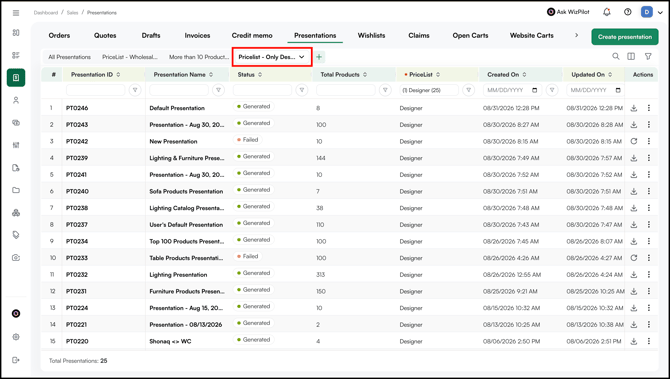Show more tabs with right chevron
This screenshot has width=670, height=379.
coord(576,35)
